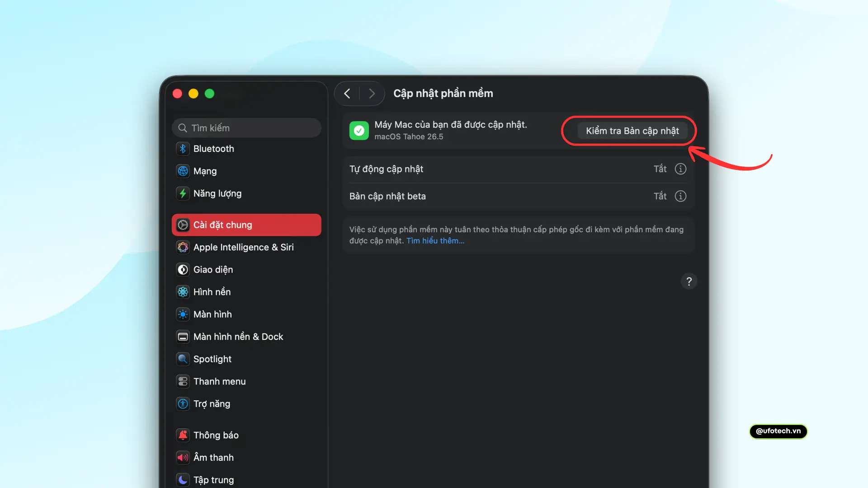
Task: Open Tập trung settings pane
Action: tap(246, 480)
